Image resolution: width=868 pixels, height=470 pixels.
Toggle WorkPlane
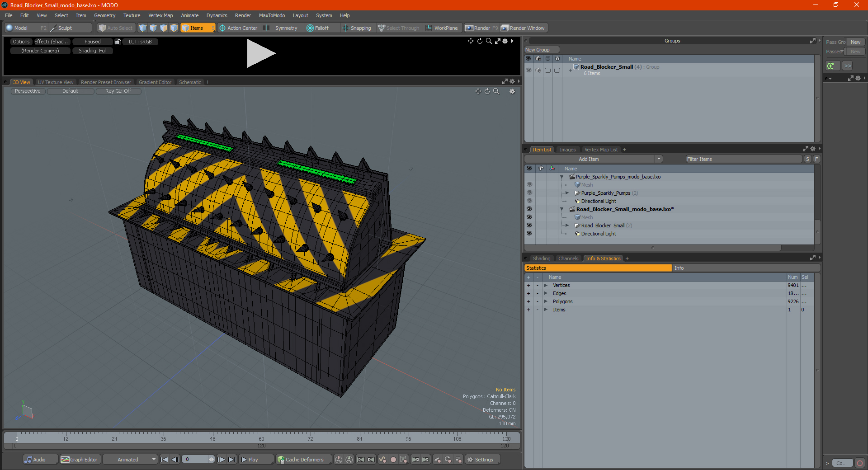442,28
